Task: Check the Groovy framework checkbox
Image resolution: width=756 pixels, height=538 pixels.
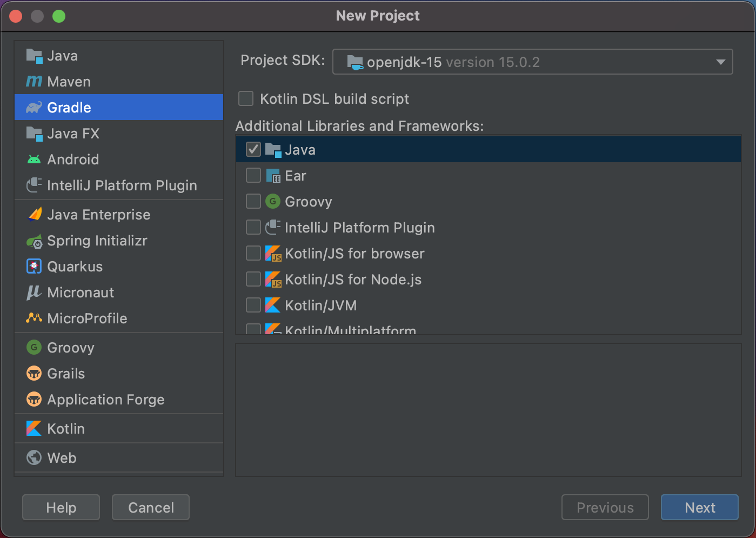Action: (253, 201)
